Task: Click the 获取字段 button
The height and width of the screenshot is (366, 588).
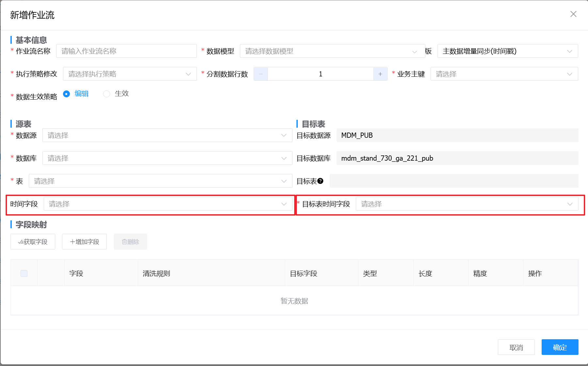Action: click(33, 242)
